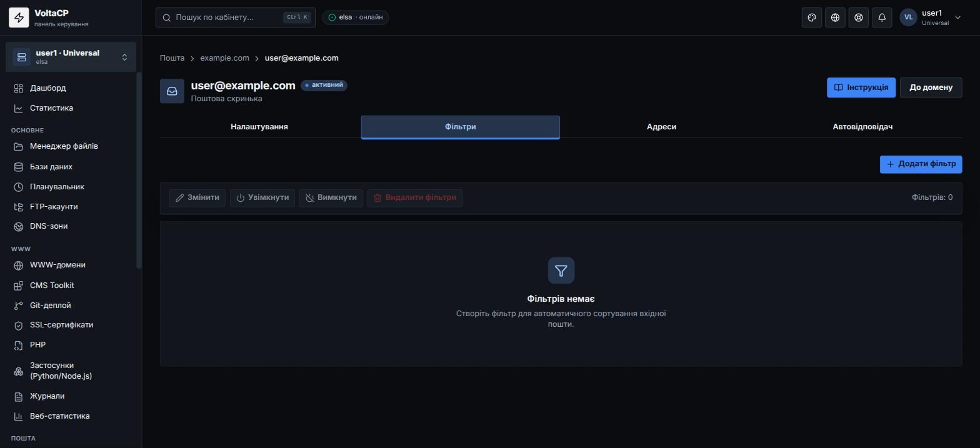The height and width of the screenshot is (448, 980).
Task: Open Веб-статистика page
Action: pos(71,416)
